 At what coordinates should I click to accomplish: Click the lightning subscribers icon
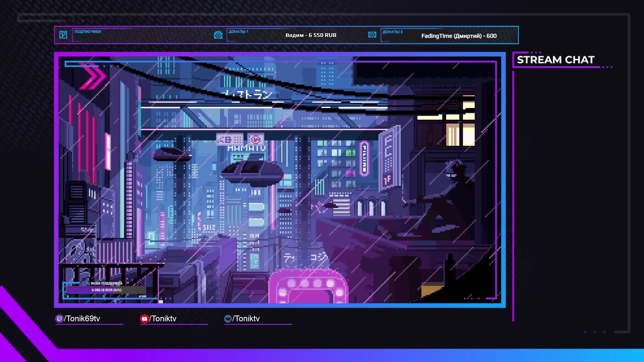[x=63, y=35]
